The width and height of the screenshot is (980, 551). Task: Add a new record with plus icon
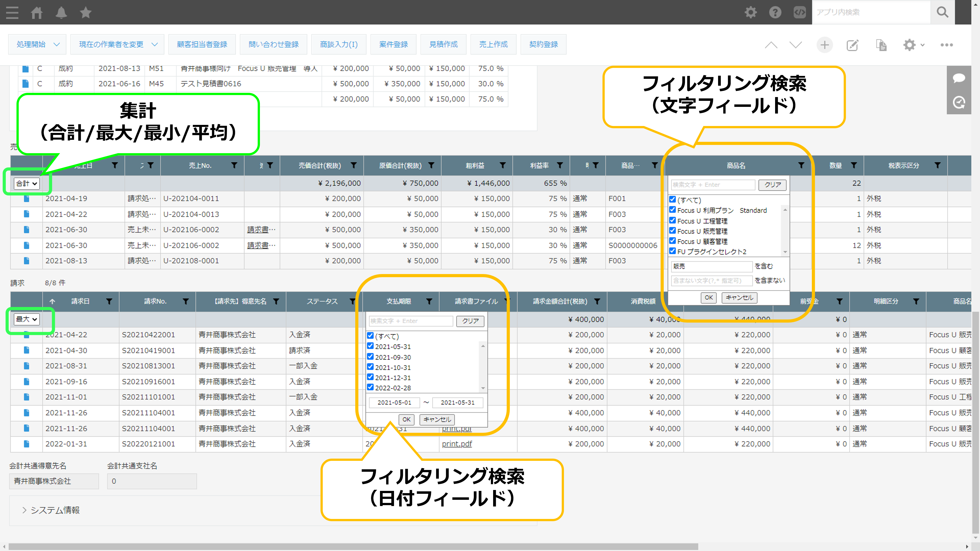pyautogui.click(x=824, y=45)
